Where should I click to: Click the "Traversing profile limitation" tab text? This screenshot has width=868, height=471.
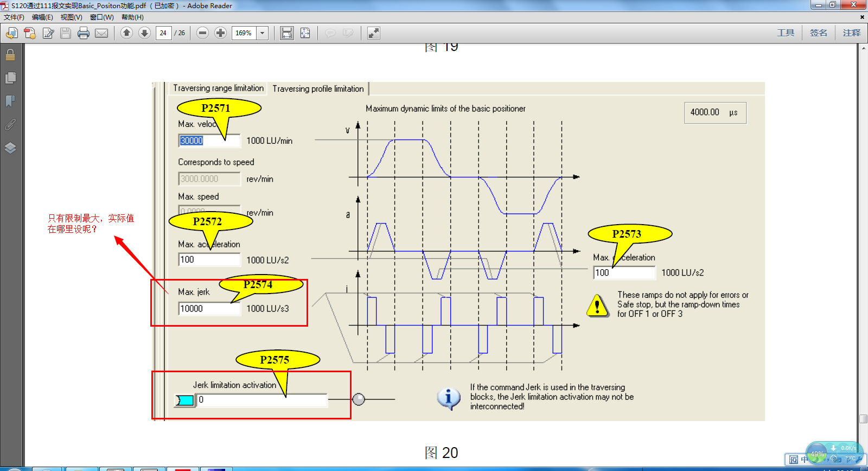click(x=318, y=88)
